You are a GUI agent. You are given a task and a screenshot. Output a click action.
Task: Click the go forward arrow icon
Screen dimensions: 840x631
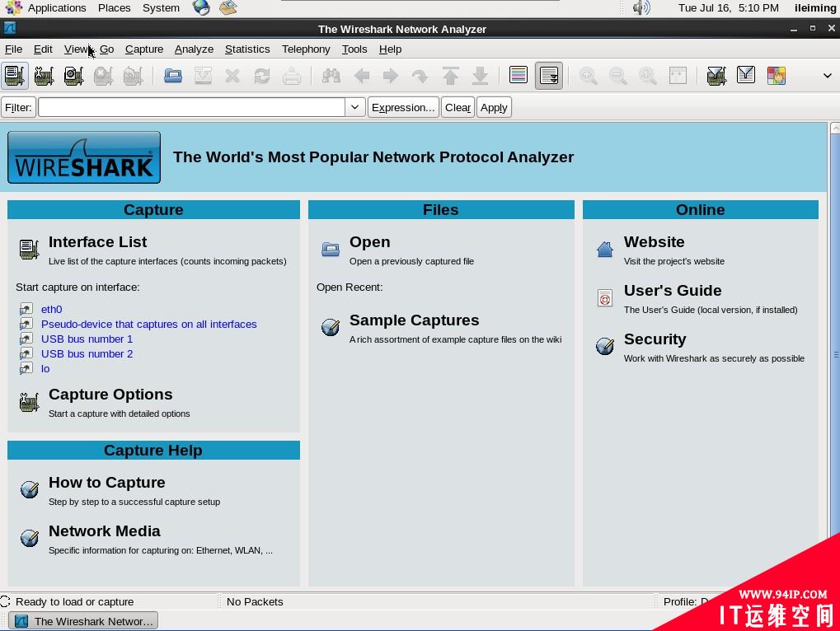click(391, 76)
